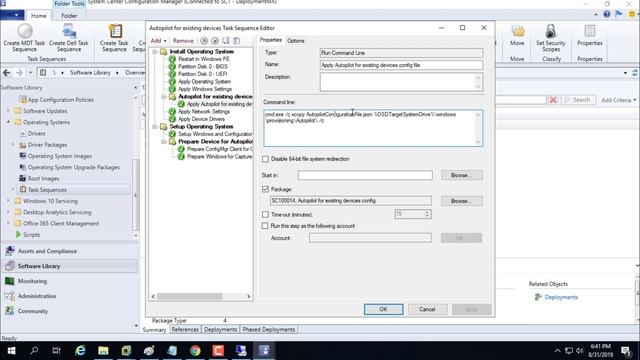
Task: Open the Add dropdown in editor
Action: pos(158,41)
